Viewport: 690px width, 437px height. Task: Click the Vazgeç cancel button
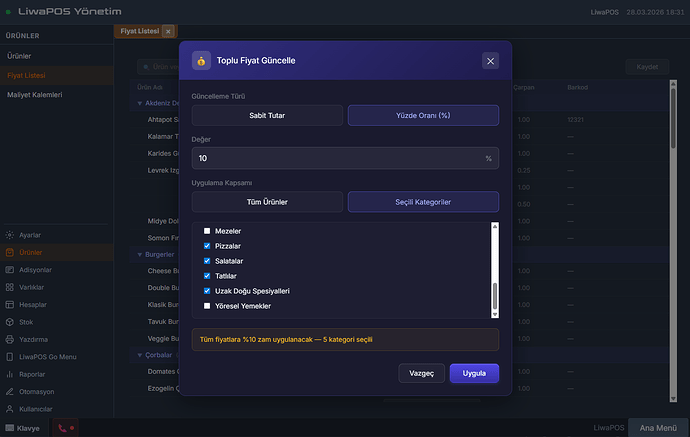click(422, 373)
